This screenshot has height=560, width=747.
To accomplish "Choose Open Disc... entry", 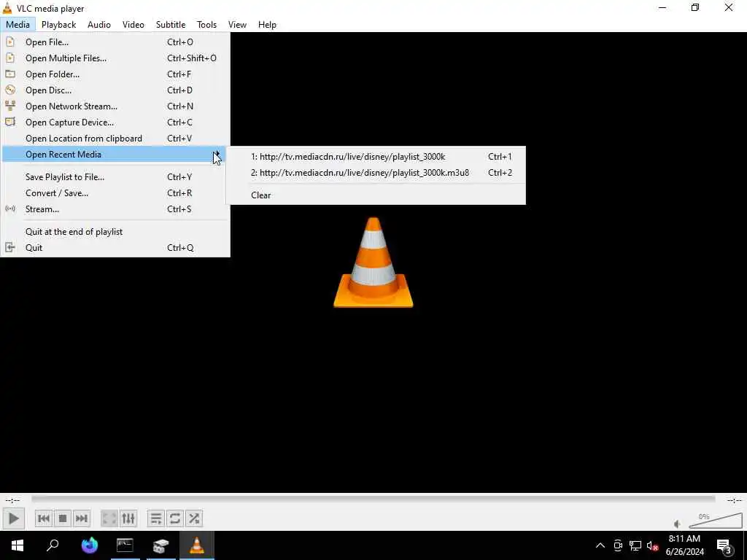I will point(115,90).
